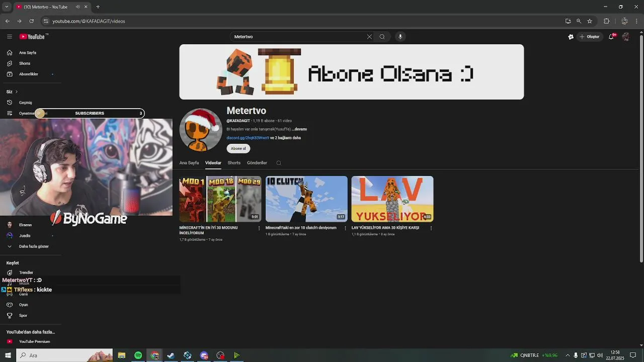Viewport: 644px width, 362px height.
Task: Open menu for LAV YÜKSELİYOR video
Action: [431, 228]
